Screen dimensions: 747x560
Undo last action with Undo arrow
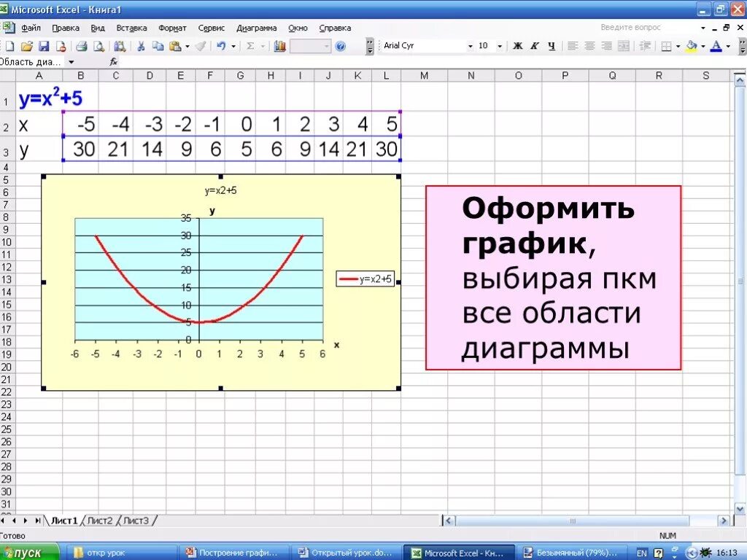click(x=221, y=46)
